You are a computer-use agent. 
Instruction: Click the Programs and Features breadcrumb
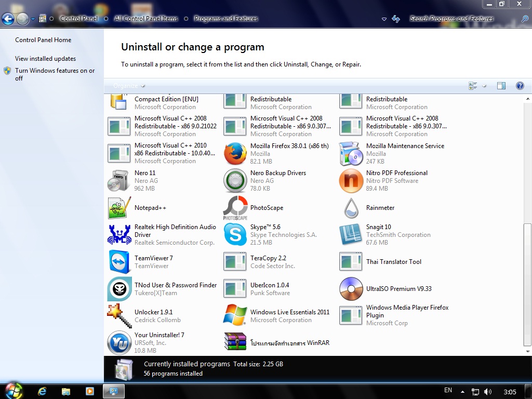click(x=226, y=19)
